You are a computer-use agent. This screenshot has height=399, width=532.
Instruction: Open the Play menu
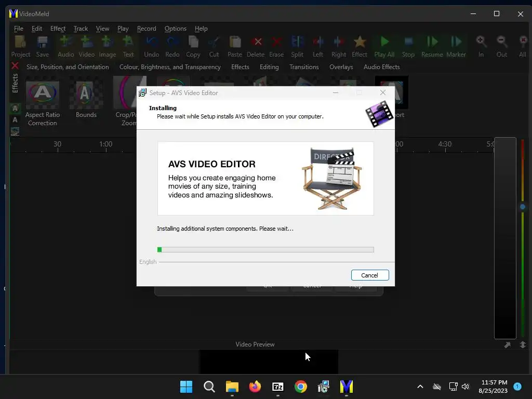pyautogui.click(x=123, y=29)
